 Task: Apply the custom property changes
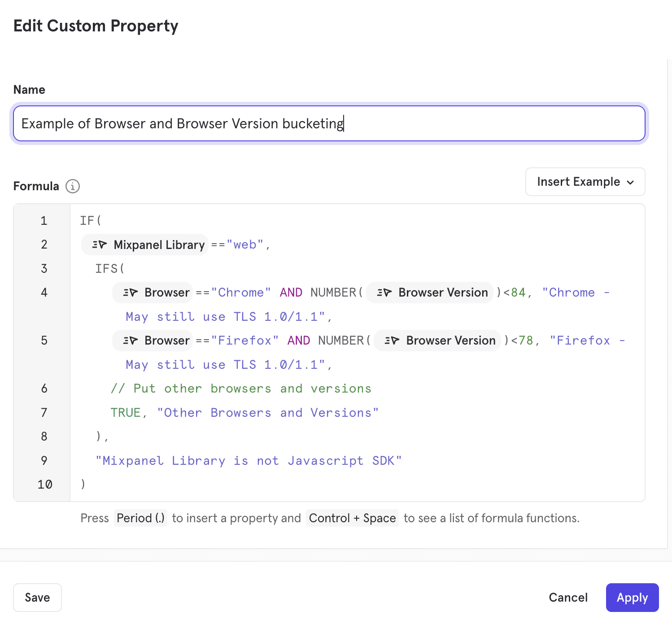click(x=632, y=598)
